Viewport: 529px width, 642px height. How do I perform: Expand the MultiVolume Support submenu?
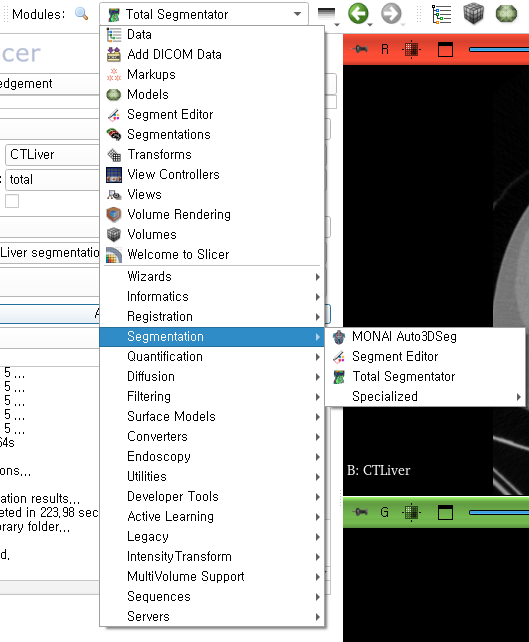pyautogui.click(x=212, y=577)
